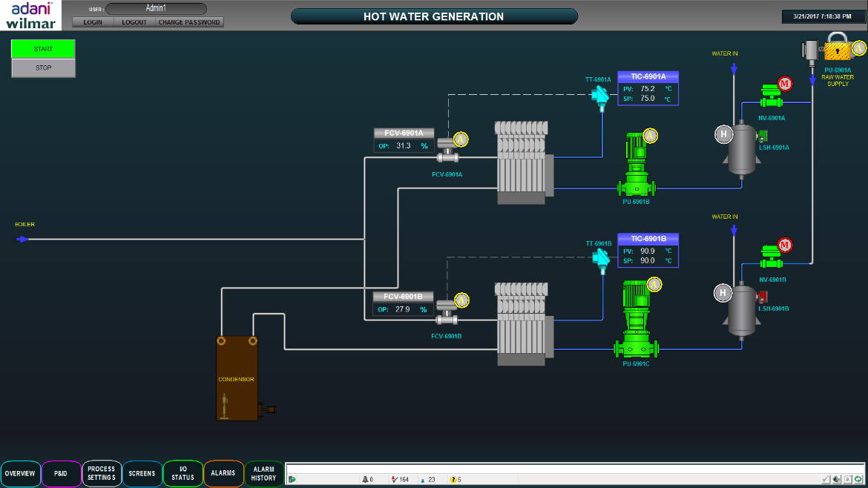This screenshot has width=868, height=488.
Task: Click the TT-6901A temperature transmitter icon
Action: 599,96
